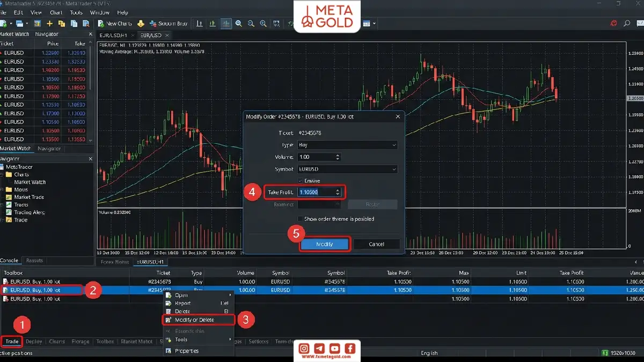
Task: Open the Window menu
Action: pyautogui.click(x=100, y=12)
